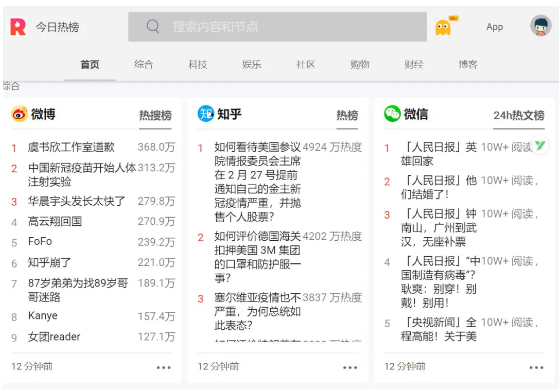Click 4202 万热度 value
The image size is (560, 392).
pyautogui.click(x=332, y=236)
